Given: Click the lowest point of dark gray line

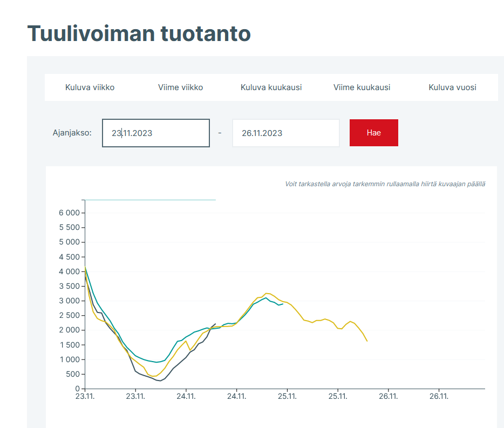Looking at the screenshot, I should click(160, 381).
